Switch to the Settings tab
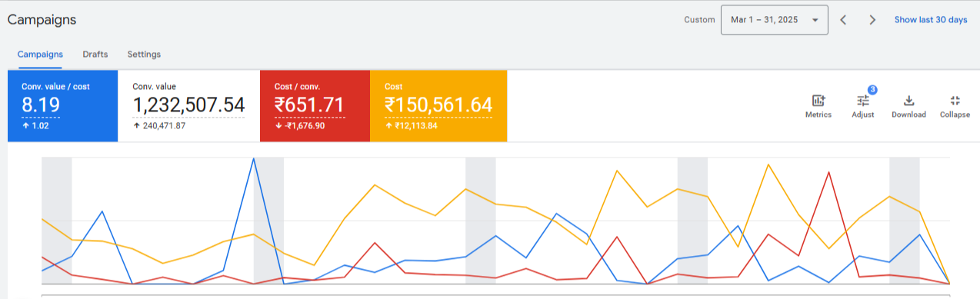The image size is (980, 299). pos(144,55)
